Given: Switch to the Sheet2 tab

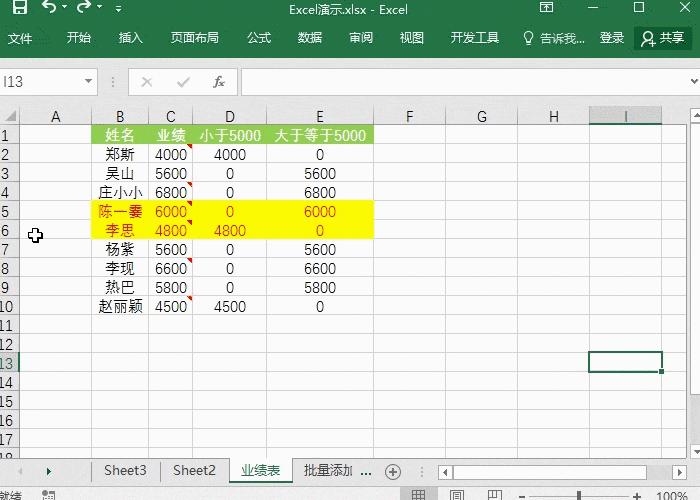Looking at the screenshot, I should click(x=194, y=471).
